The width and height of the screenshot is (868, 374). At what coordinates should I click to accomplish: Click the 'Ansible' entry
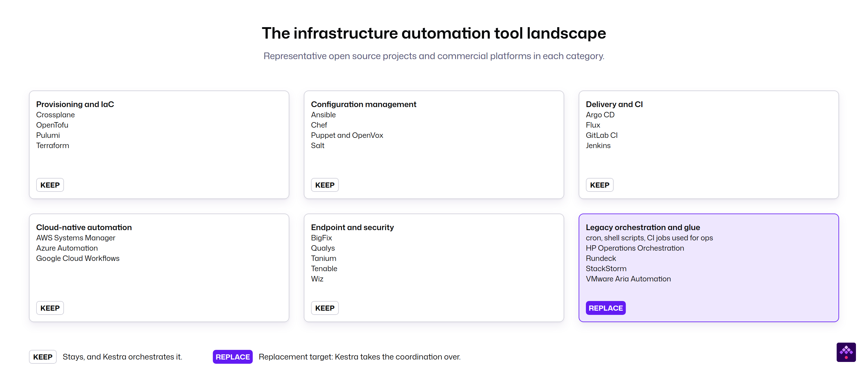coord(323,115)
